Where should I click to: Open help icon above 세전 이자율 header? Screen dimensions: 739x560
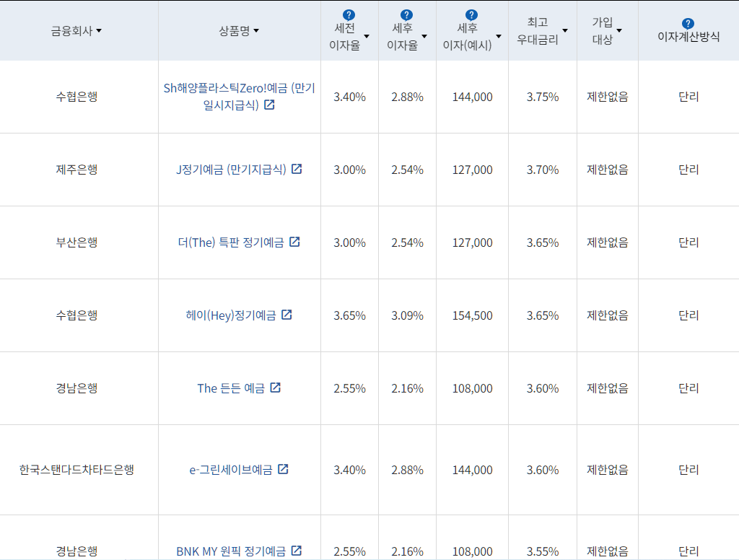(x=349, y=15)
